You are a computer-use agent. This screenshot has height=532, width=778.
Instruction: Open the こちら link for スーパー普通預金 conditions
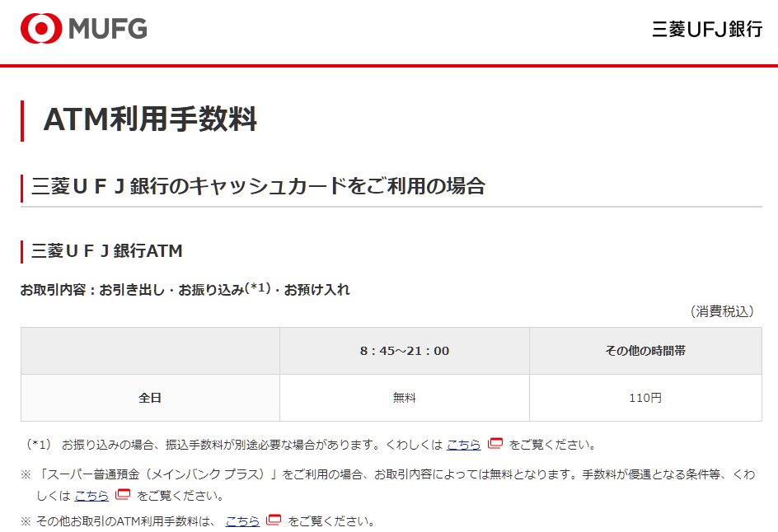click(91, 495)
